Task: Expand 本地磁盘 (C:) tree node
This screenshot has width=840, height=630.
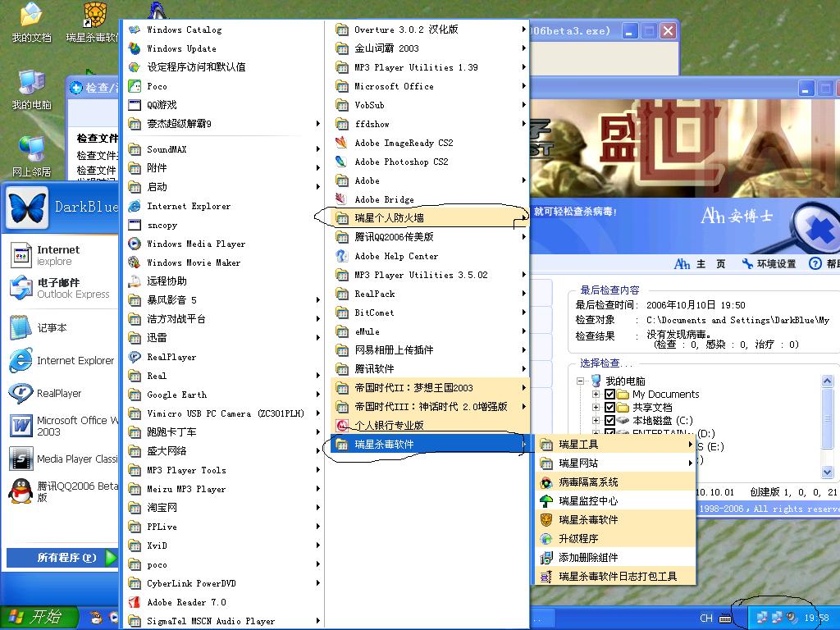Action: pos(596,421)
